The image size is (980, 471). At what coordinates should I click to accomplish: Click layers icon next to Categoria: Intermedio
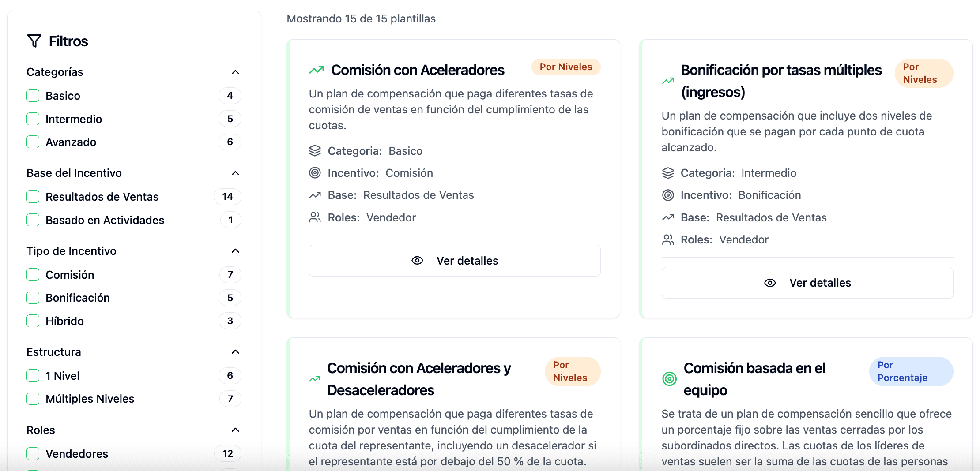(668, 173)
